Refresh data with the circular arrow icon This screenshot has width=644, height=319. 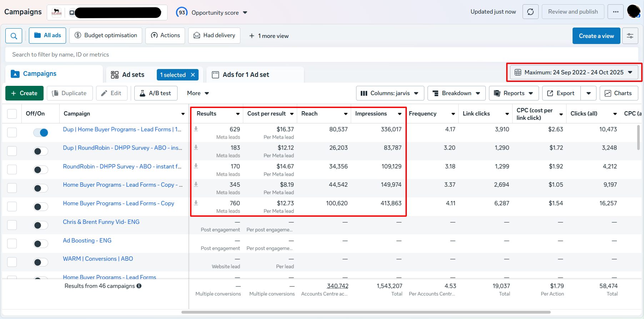click(x=530, y=12)
